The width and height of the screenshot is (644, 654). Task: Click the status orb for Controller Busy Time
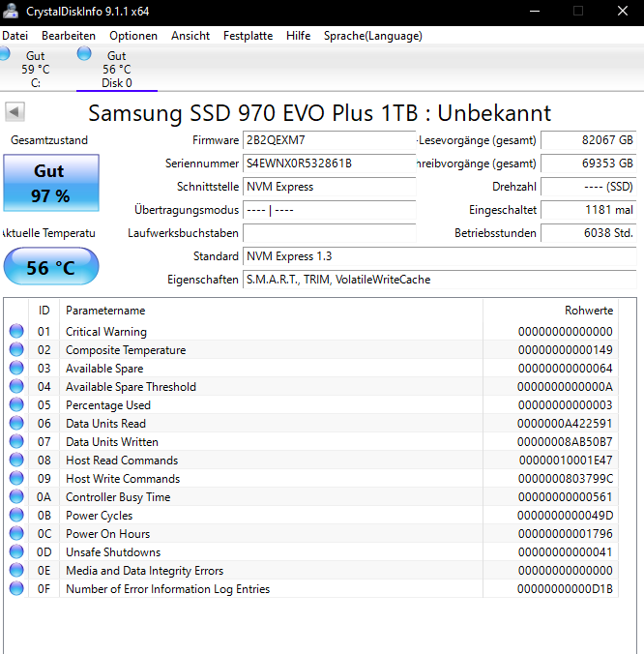point(16,496)
